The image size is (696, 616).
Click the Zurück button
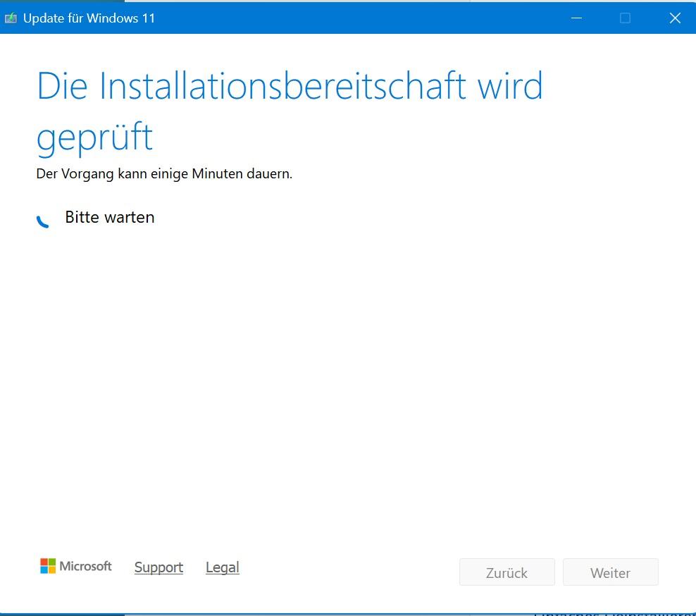tap(507, 572)
